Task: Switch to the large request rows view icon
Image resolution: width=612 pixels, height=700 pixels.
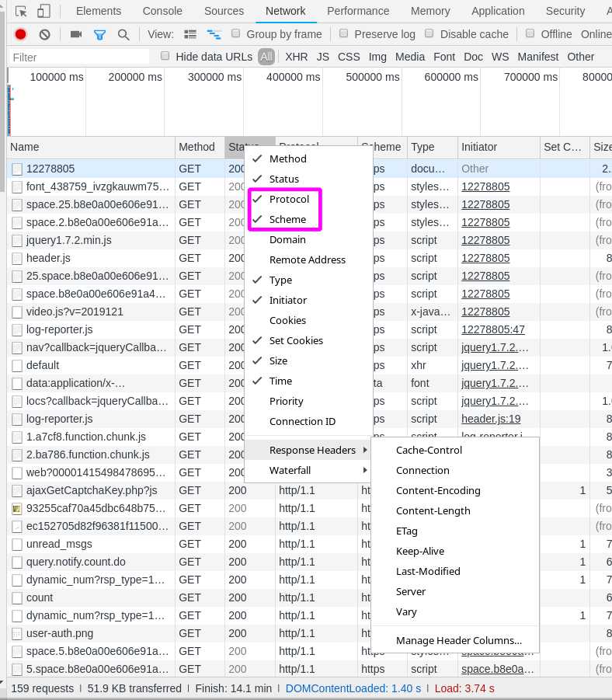Action: (x=190, y=34)
